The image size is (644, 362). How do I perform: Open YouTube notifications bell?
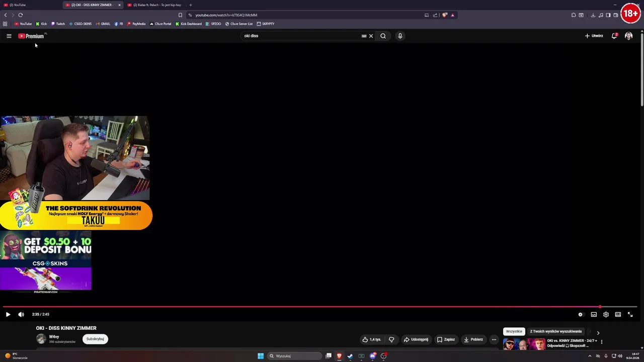coord(614,36)
